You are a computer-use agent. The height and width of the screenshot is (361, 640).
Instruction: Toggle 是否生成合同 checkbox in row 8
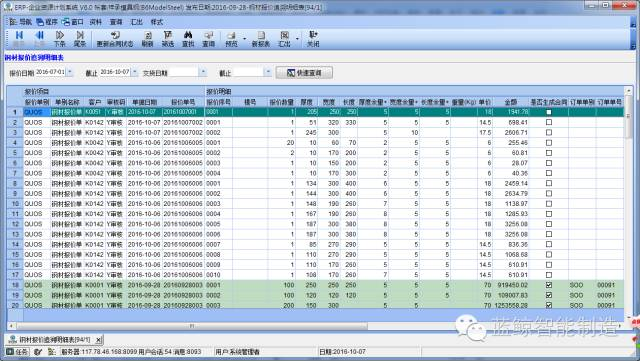[x=549, y=183]
